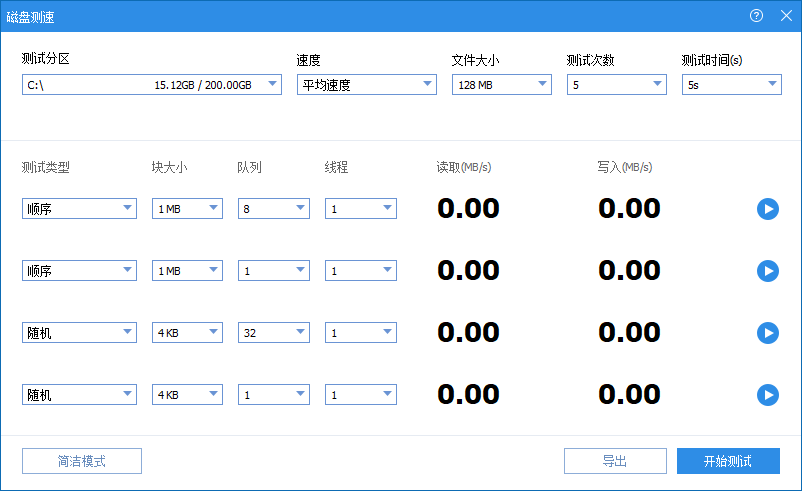Click the 测试类型 column label

click(x=46, y=167)
